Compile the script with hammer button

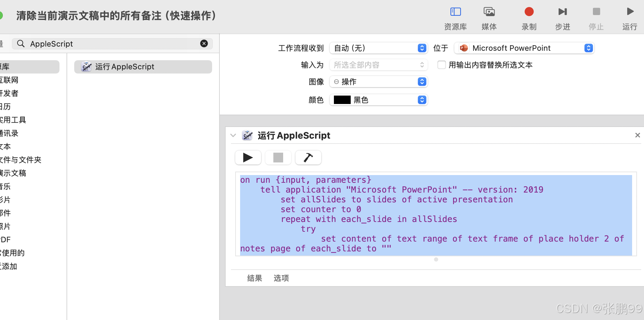pos(308,158)
